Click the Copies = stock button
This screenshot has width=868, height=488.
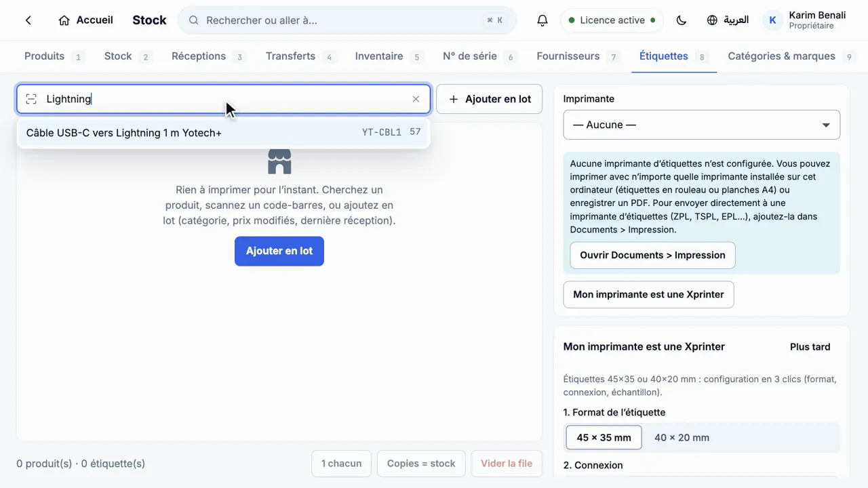421,464
